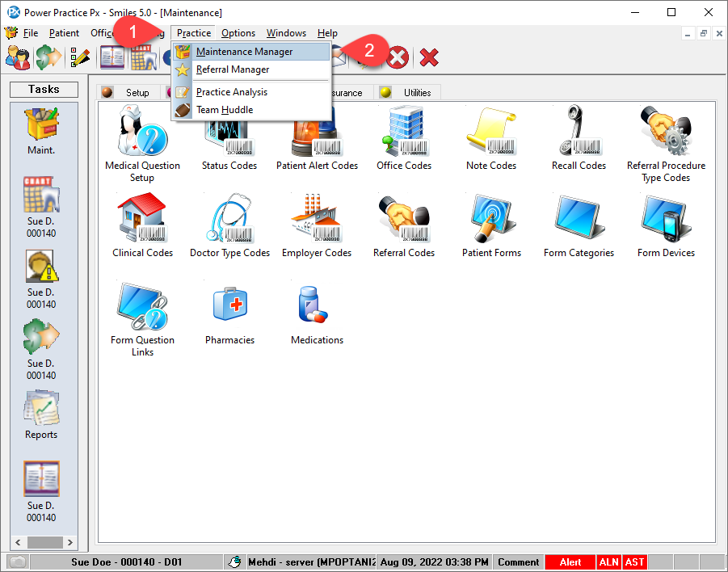Open Patient Forms

pos(491,225)
